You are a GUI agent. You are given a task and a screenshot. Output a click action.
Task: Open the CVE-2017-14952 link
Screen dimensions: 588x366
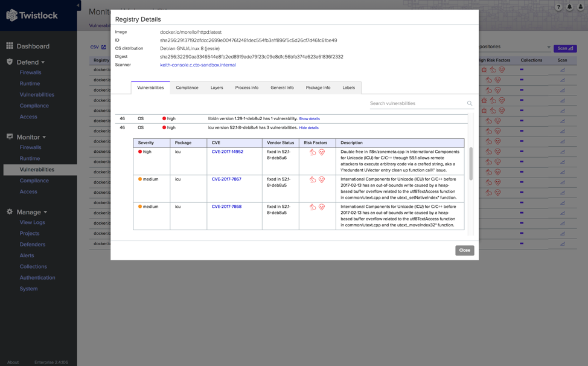[227, 152]
